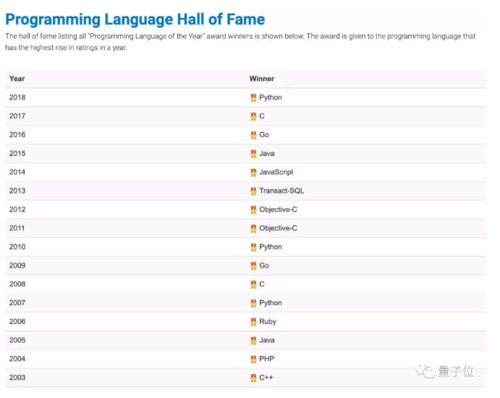Click the medal icon beside JavaScript

point(253,172)
